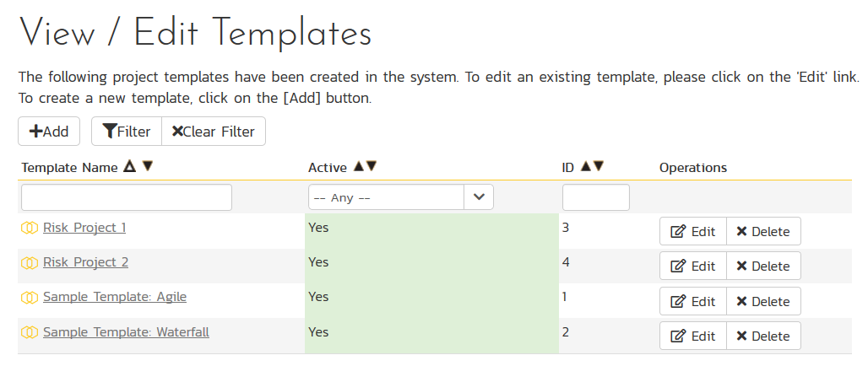Screen dimensions: 868x366
Task: Open Risk Project 2 template link
Action: (85, 262)
